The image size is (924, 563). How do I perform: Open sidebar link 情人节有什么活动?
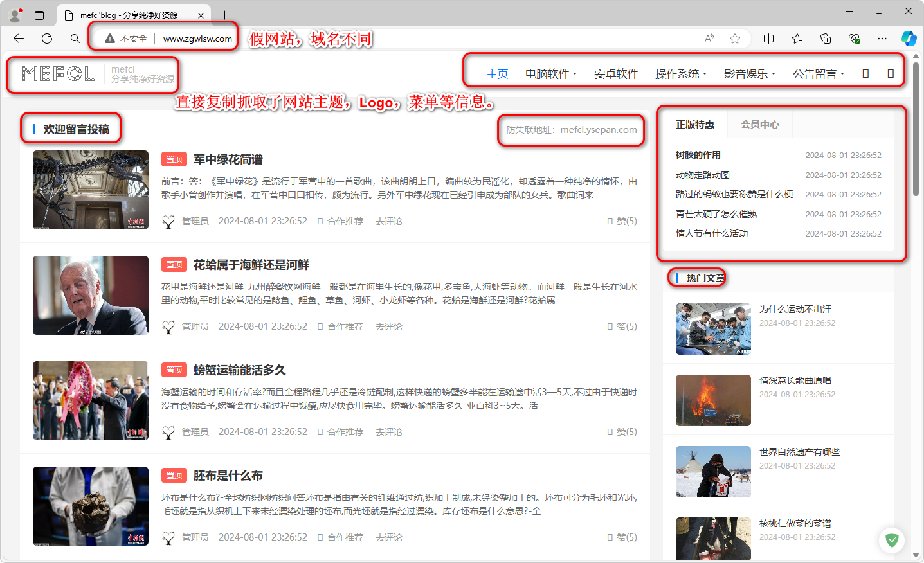click(712, 233)
